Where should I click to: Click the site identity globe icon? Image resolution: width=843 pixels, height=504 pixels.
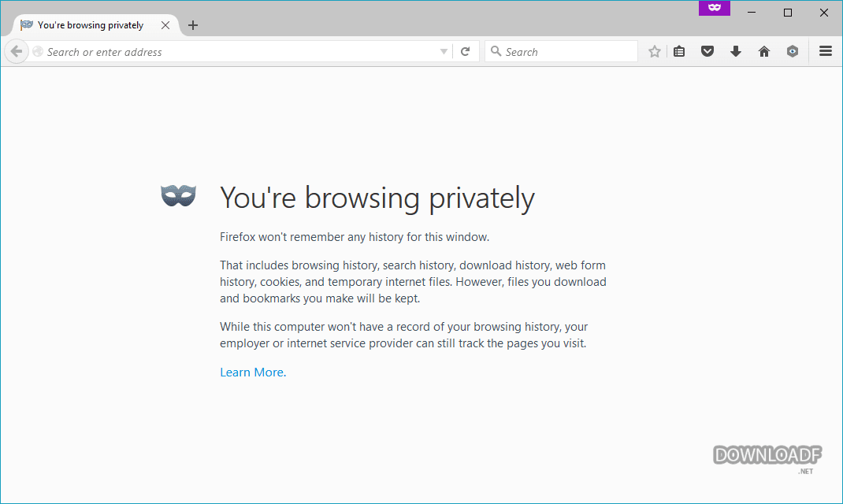[x=38, y=52]
